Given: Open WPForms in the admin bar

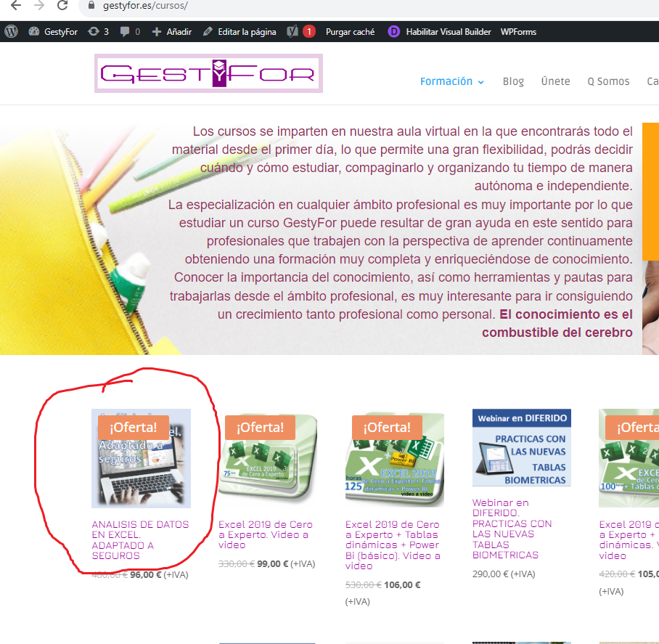Looking at the screenshot, I should tap(518, 31).
